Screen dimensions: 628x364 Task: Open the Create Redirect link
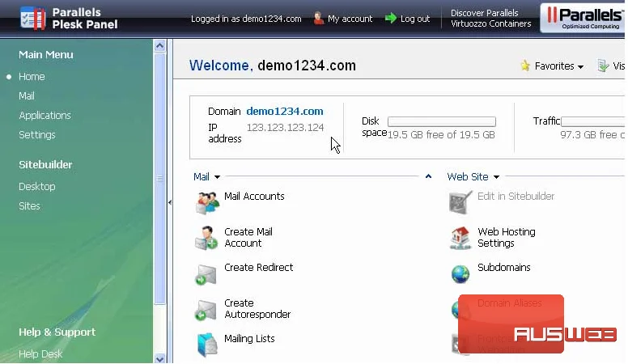click(258, 268)
